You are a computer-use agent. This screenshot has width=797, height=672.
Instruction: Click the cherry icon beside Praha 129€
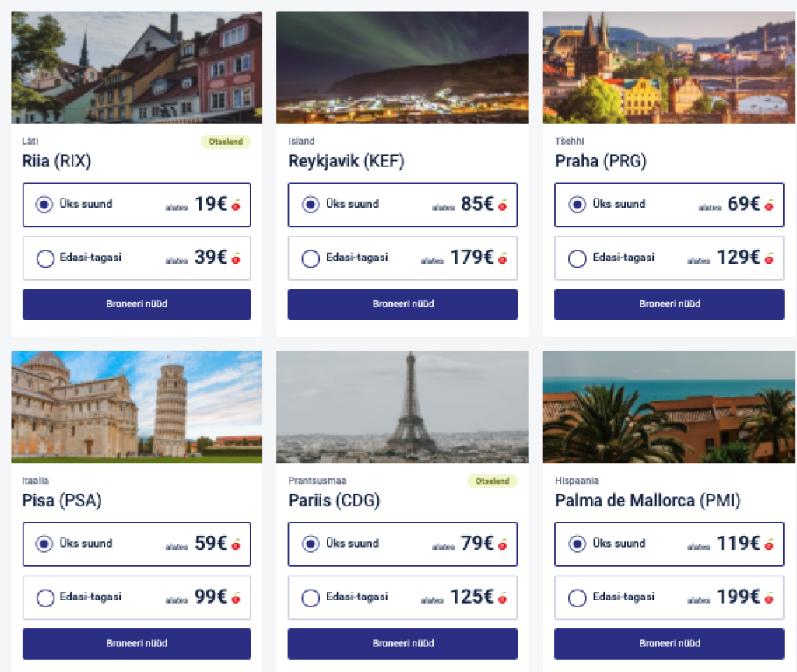click(769, 258)
